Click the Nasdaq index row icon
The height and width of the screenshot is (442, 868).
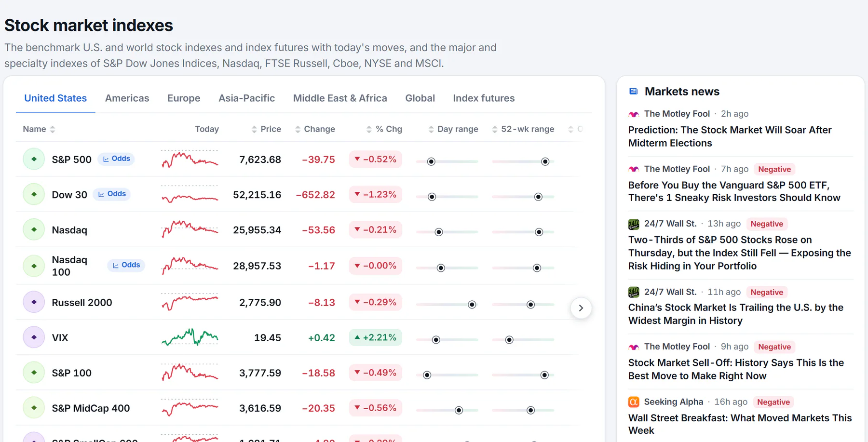point(34,229)
